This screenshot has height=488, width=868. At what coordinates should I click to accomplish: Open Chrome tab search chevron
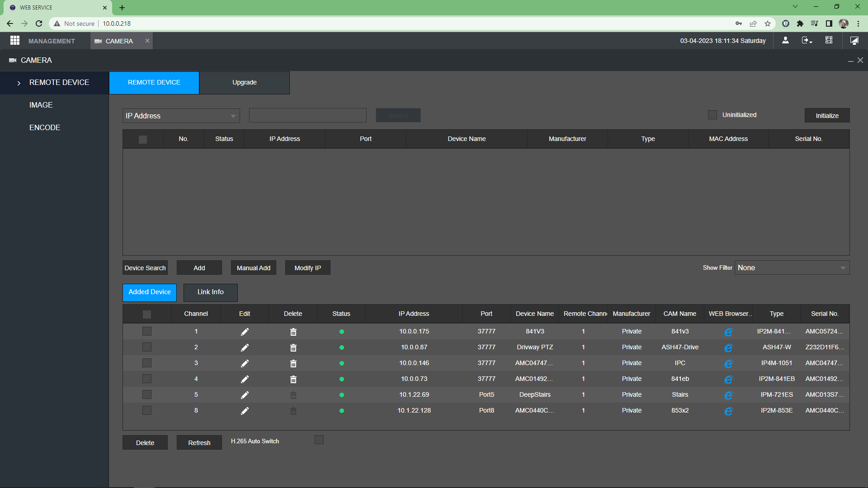(x=795, y=7)
